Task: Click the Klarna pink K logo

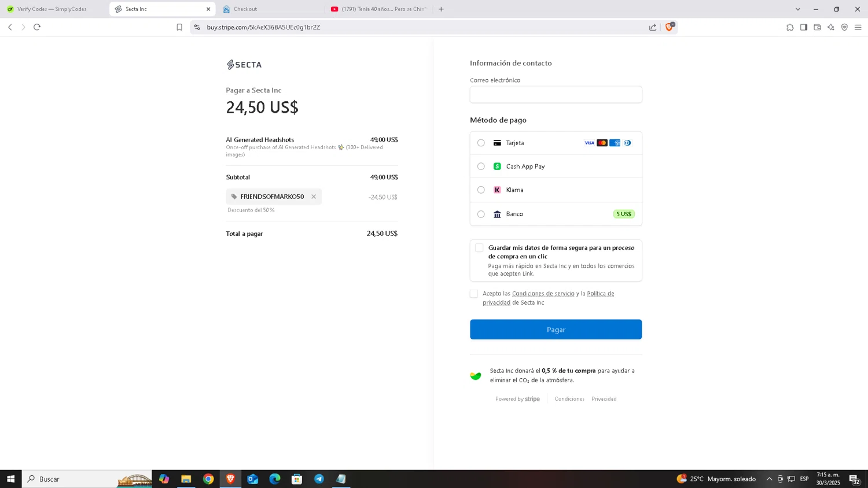Action: 497,190
